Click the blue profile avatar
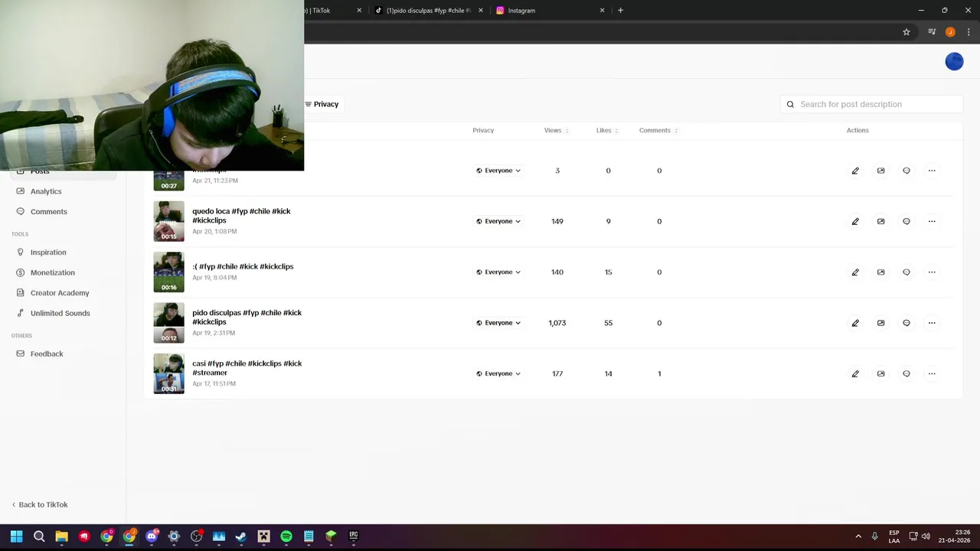The image size is (980, 551). (x=954, y=61)
